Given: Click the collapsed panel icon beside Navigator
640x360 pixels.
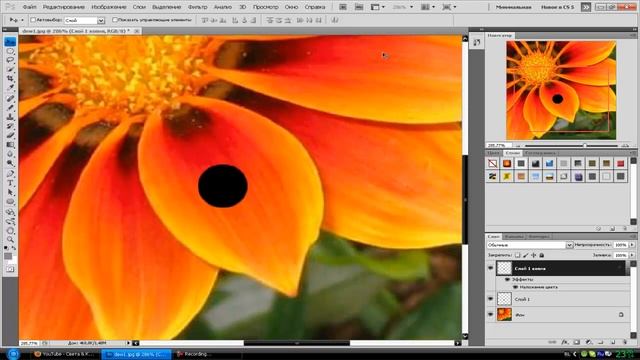Looking at the screenshot, I should (477, 42).
